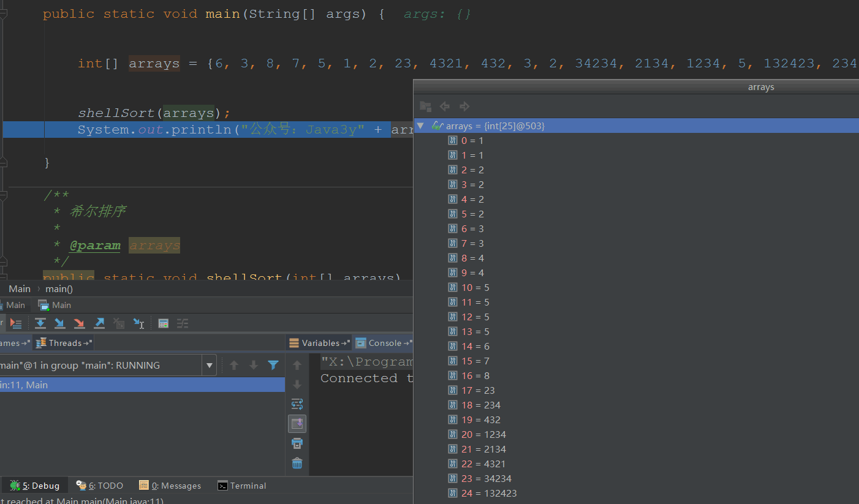Click the Console tab icon
This screenshot has width=859, height=504.
click(x=361, y=343)
